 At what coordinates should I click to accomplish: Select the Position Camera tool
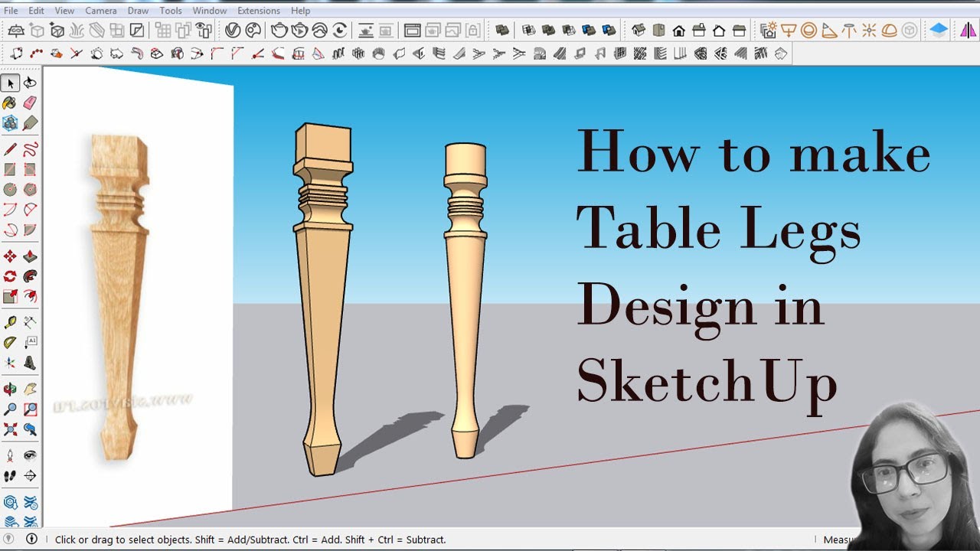pos(11,455)
